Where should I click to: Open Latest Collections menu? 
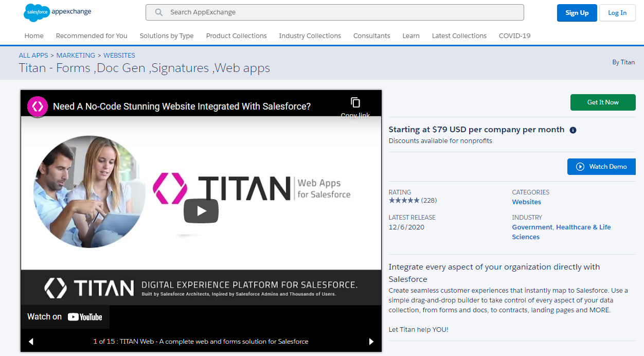point(459,36)
